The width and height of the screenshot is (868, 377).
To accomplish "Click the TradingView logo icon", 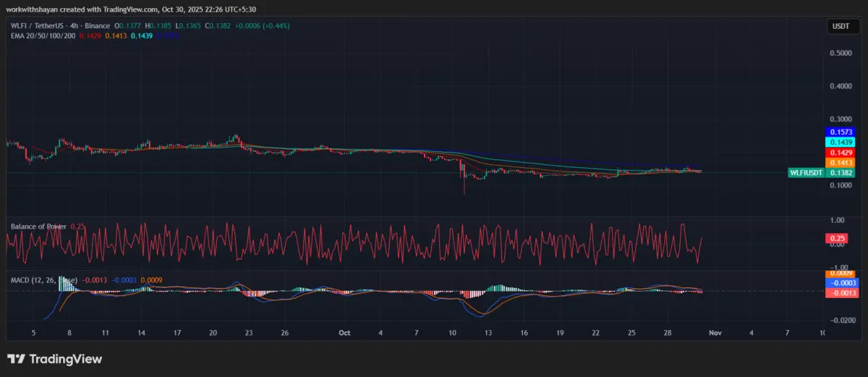I will point(16,359).
